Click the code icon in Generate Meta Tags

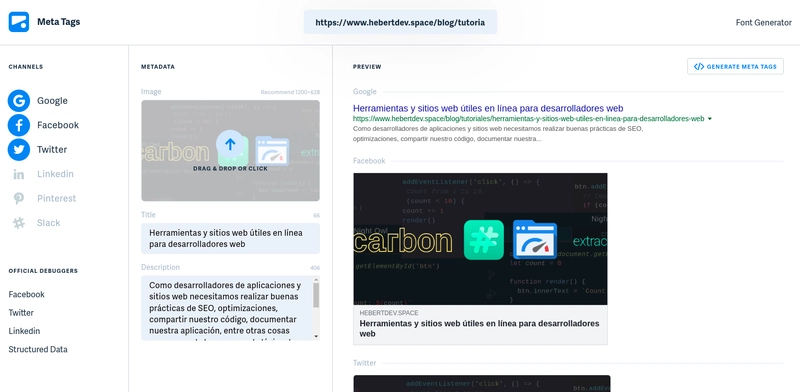coord(699,66)
